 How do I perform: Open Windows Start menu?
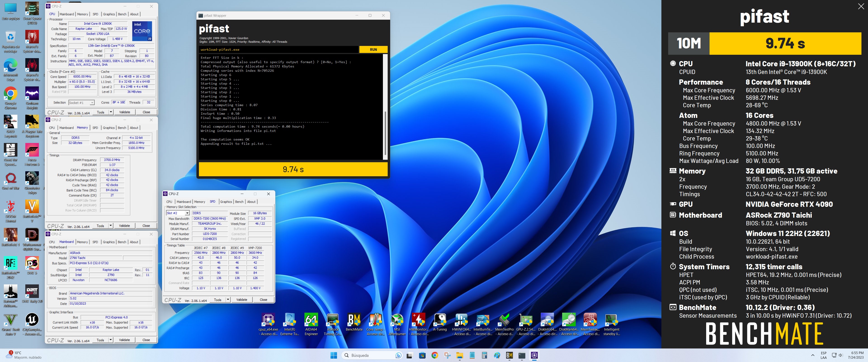pos(334,355)
